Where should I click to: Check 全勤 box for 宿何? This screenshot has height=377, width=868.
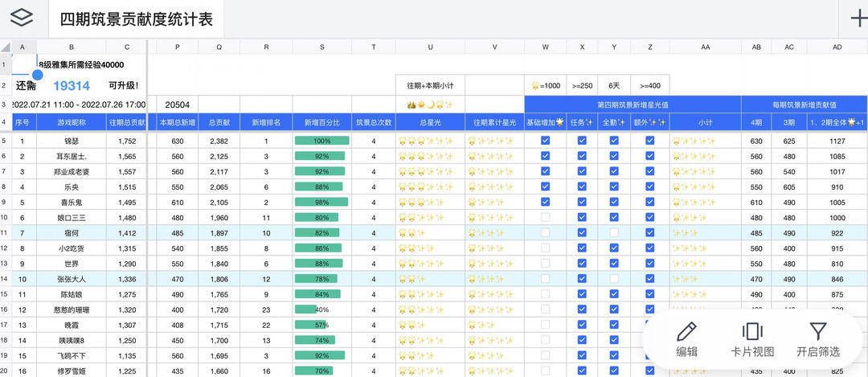tap(614, 232)
